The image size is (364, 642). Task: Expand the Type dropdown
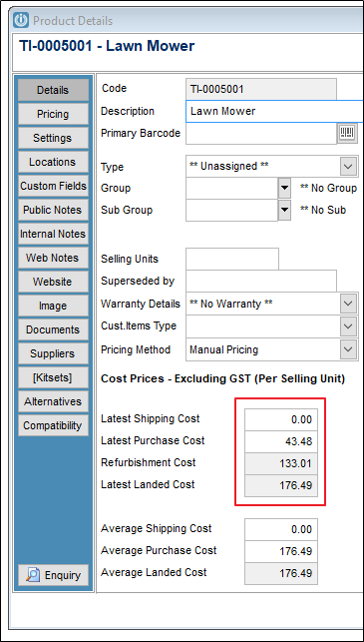348,166
